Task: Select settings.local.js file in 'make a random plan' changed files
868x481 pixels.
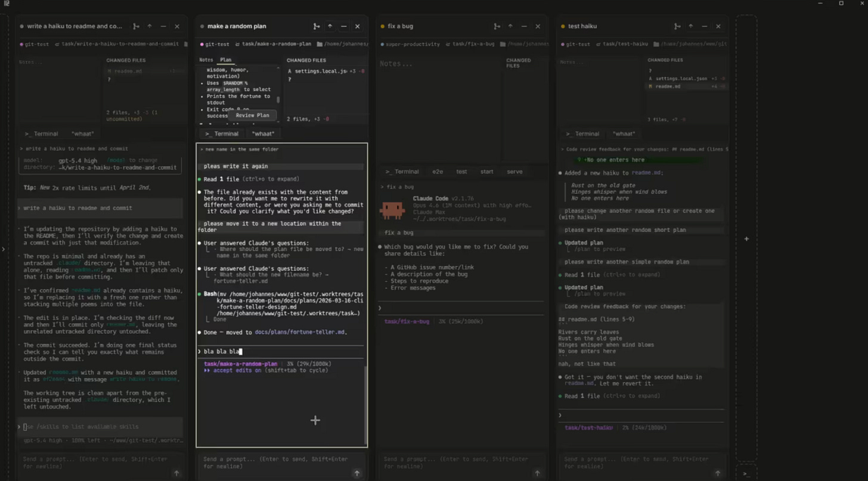Action: [325, 72]
